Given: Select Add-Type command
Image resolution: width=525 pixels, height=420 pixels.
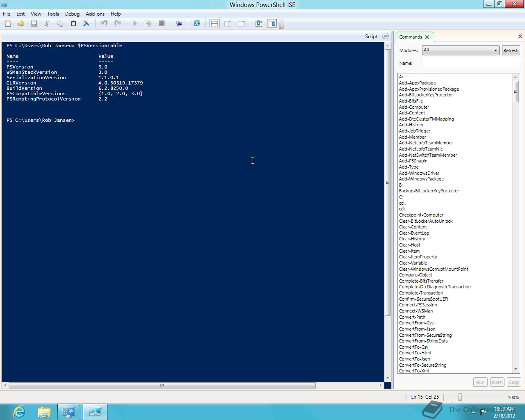Looking at the screenshot, I should click(409, 167).
